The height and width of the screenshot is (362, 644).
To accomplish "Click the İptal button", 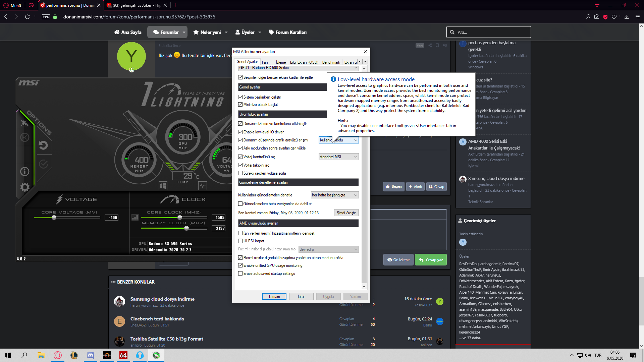I will tap(301, 297).
